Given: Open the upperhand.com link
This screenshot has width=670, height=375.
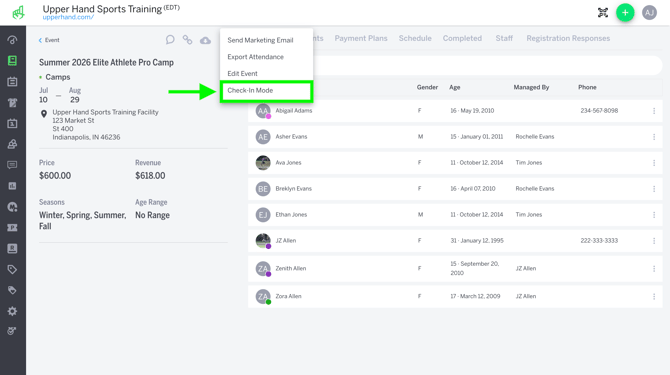Looking at the screenshot, I should (68, 17).
